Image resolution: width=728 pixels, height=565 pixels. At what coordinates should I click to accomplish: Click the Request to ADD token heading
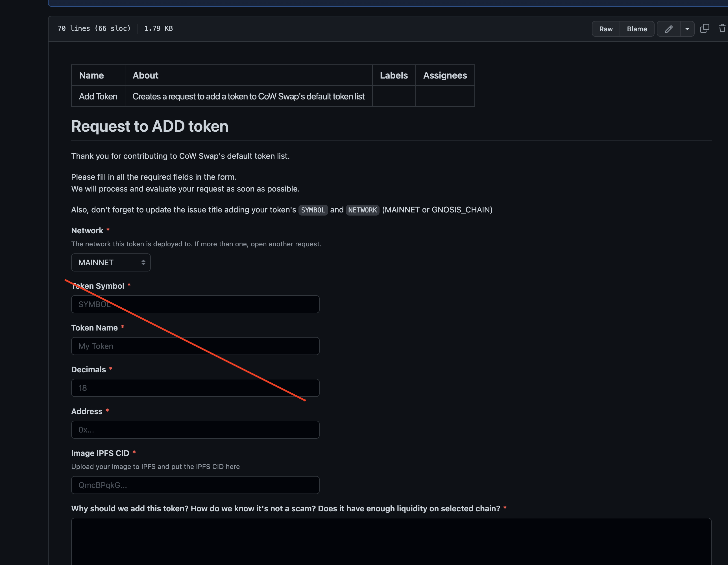[150, 126]
